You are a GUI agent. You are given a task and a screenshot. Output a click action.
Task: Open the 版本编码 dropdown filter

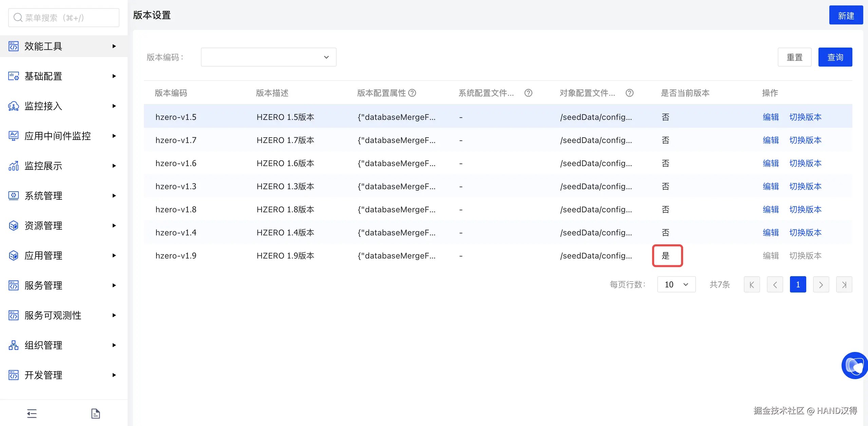(268, 57)
